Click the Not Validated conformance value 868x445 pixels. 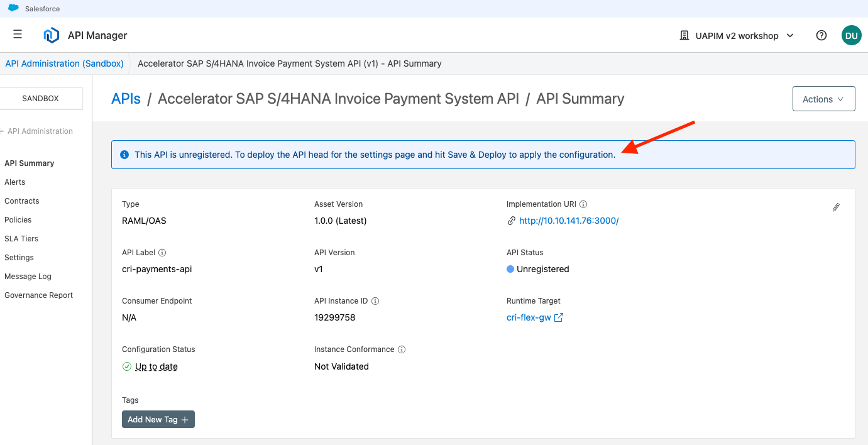point(341,366)
